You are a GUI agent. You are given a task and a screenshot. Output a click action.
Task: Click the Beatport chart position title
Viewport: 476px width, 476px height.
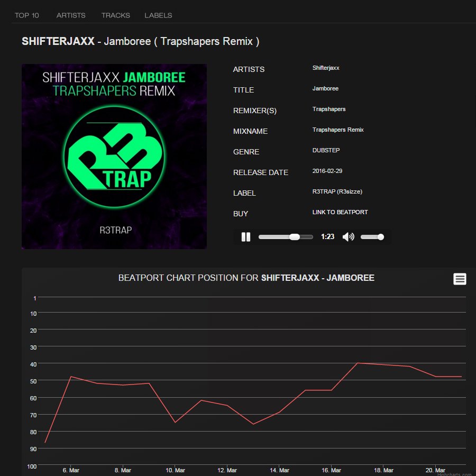pyautogui.click(x=246, y=278)
